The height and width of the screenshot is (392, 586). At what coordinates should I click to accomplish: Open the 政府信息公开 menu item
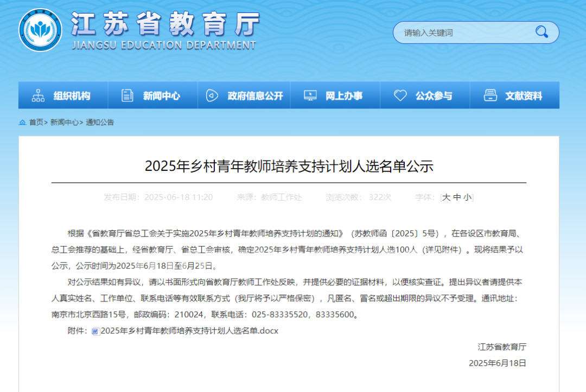pos(255,96)
